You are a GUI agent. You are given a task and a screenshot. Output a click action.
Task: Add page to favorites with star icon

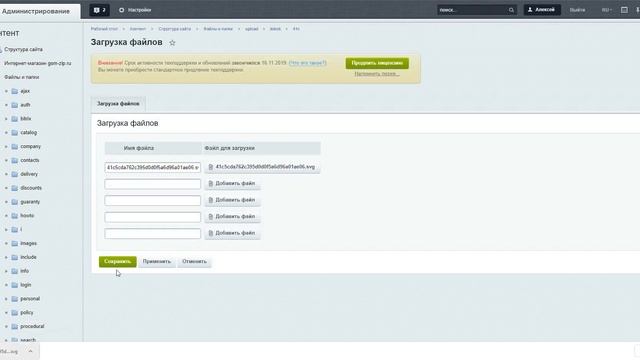coord(172,42)
